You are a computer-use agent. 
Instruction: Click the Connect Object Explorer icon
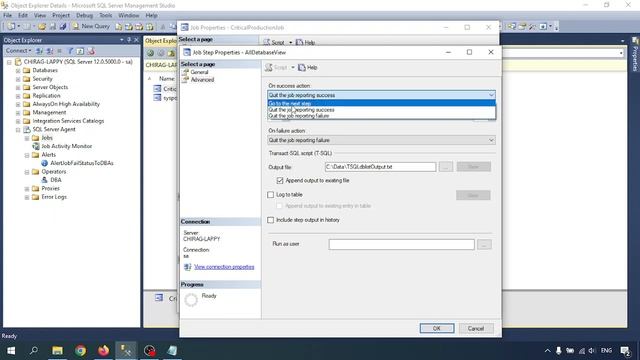(x=39, y=51)
